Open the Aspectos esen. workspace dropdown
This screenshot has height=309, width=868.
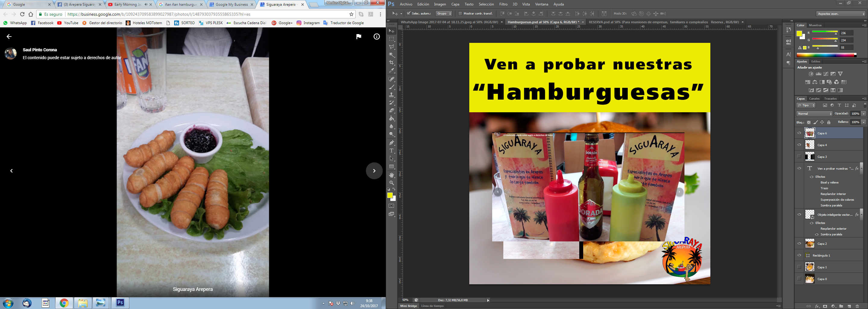point(841,14)
